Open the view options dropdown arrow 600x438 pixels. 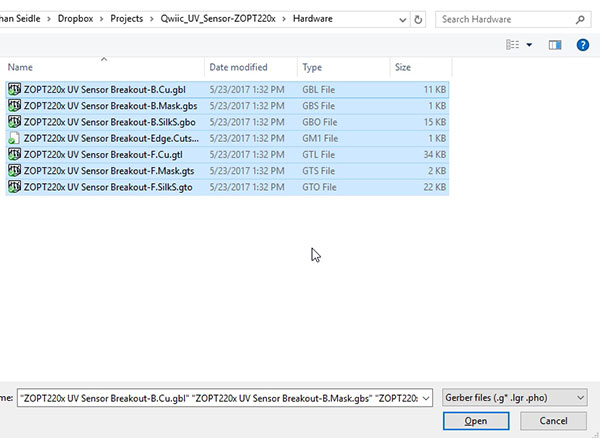tap(529, 44)
